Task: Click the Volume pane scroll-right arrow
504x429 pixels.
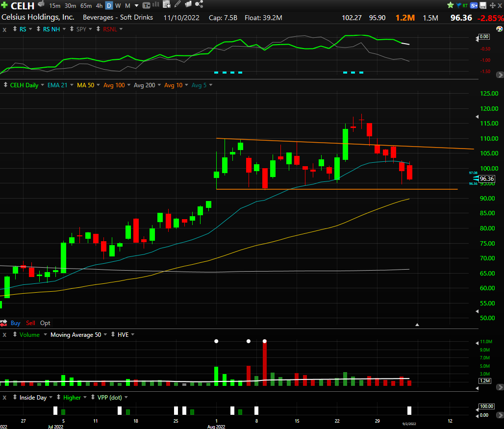Action: click(500, 387)
